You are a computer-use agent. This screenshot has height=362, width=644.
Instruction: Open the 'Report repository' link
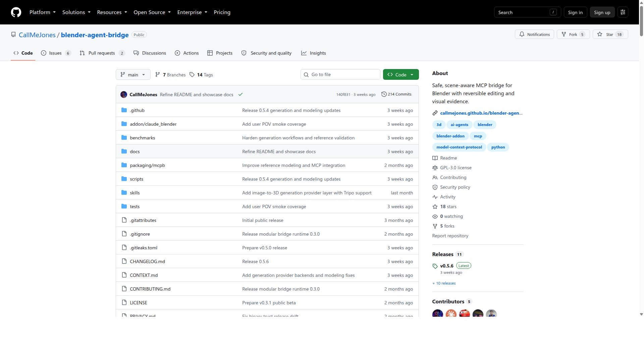pos(450,236)
